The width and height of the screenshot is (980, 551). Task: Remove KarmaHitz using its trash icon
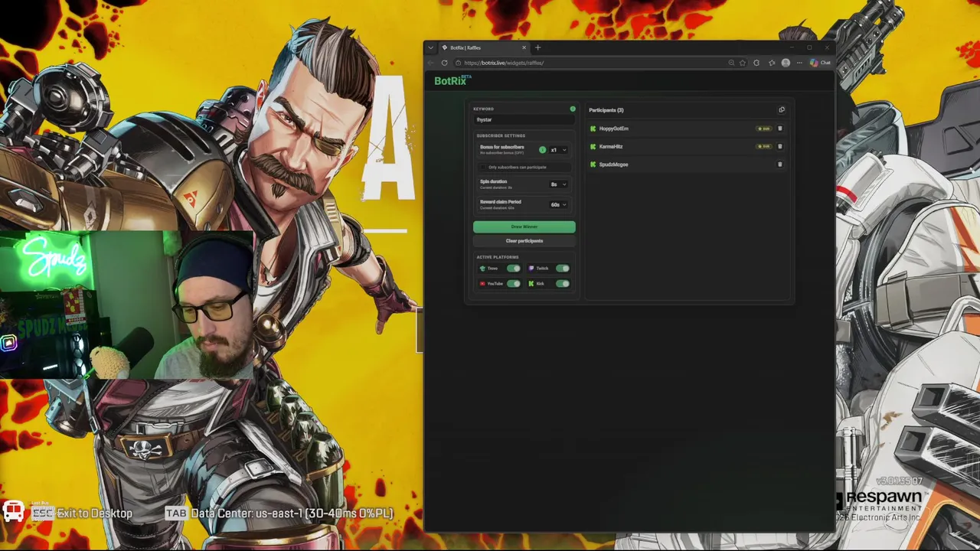click(x=780, y=146)
